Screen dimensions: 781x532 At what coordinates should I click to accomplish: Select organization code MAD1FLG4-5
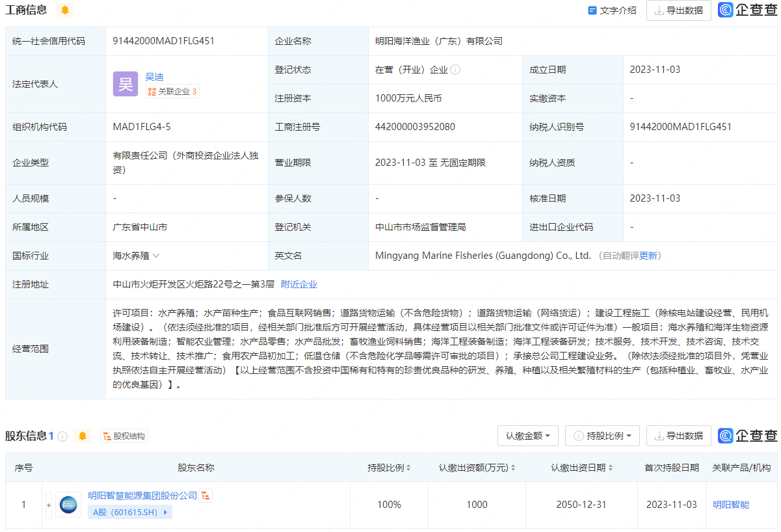tap(142, 127)
